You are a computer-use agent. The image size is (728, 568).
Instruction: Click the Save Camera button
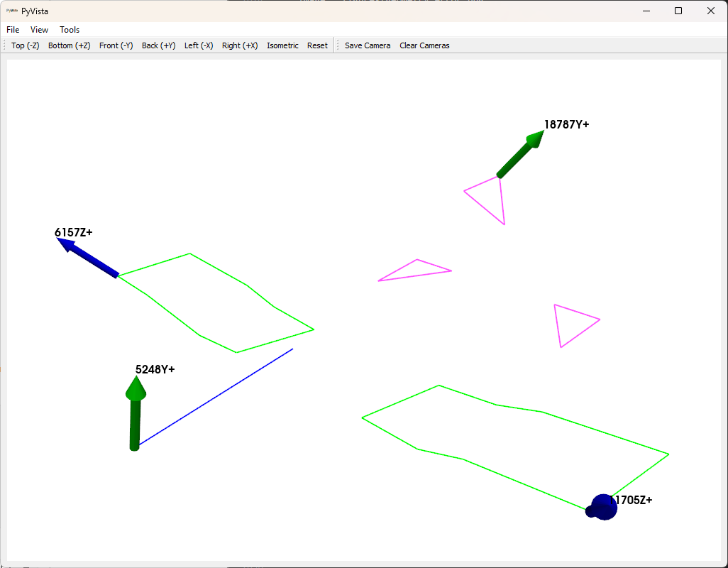(x=367, y=45)
